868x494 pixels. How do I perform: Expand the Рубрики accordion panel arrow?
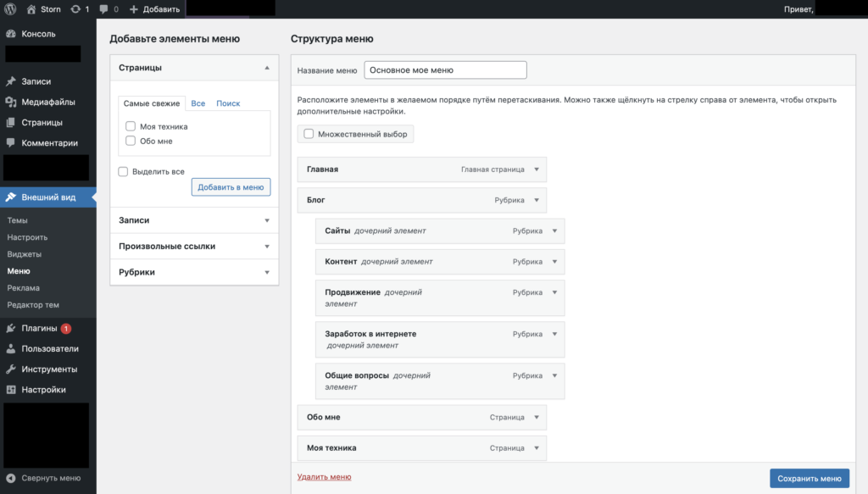click(267, 272)
